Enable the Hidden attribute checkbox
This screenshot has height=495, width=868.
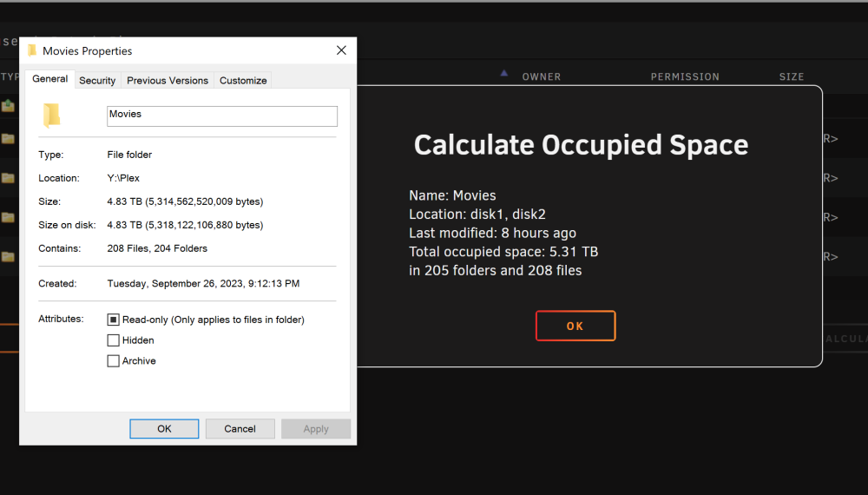click(113, 340)
